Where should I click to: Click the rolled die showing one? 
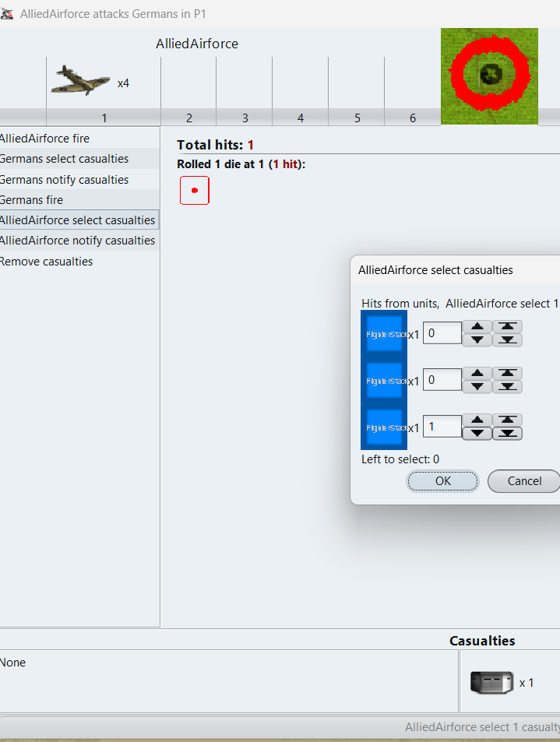click(x=194, y=190)
